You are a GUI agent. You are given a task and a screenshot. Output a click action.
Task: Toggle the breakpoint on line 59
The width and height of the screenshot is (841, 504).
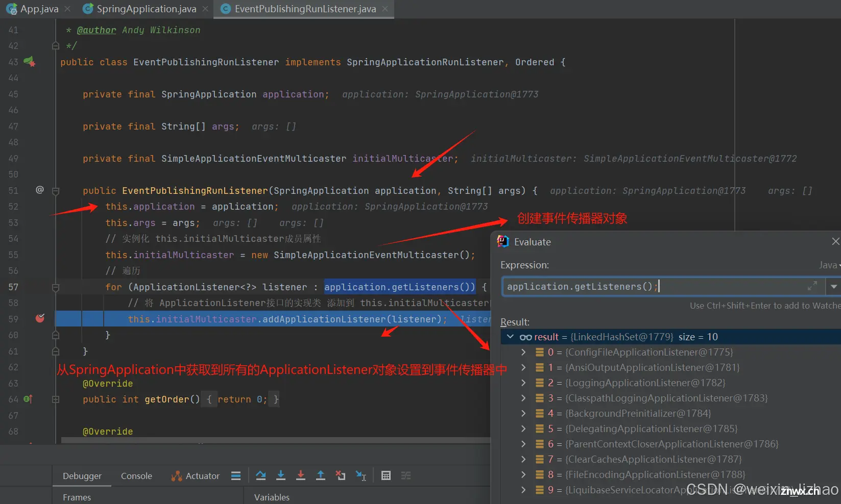(40, 318)
